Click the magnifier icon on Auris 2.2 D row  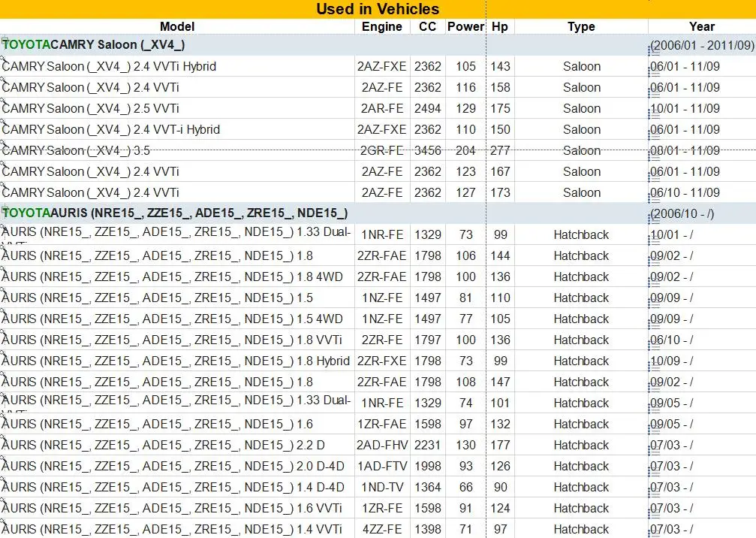(3, 438)
